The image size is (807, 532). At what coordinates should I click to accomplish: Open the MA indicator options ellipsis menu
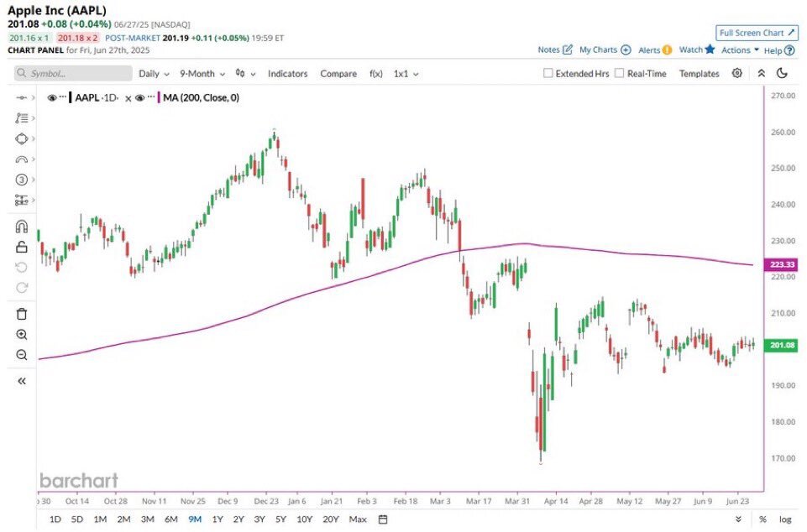click(151, 96)
